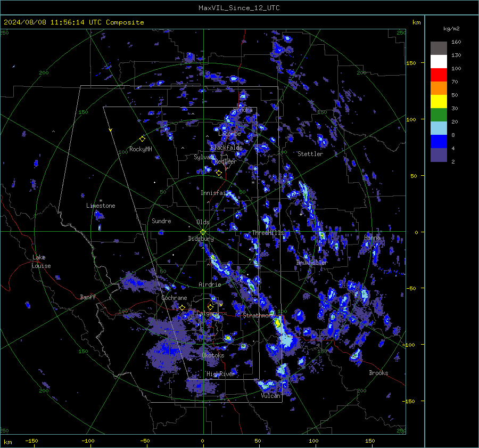
Task: Click the Airdrie label
Action: click(x=210, y=284)
